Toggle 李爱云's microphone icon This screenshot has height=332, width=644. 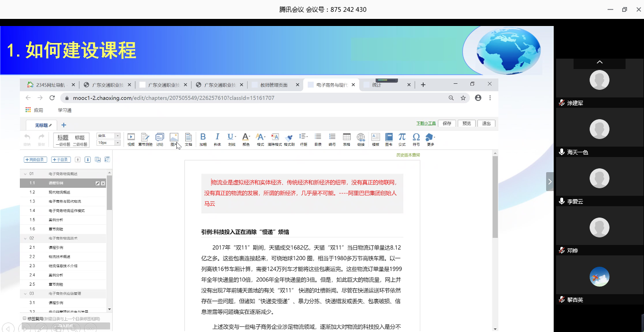click(x=562, y=201)
